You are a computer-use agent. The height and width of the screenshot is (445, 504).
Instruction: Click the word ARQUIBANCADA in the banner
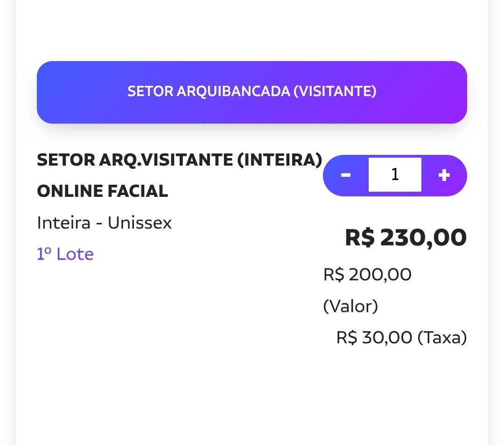coord(227,91)
